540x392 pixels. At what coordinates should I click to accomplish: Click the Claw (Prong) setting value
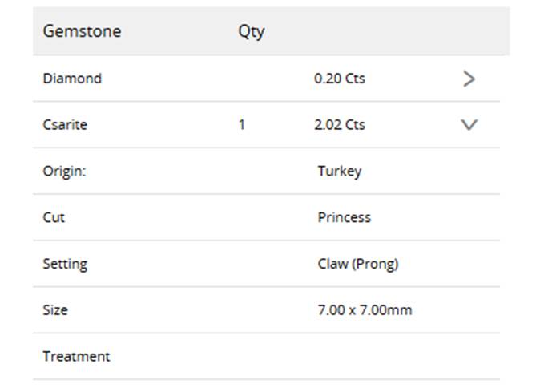(358, 264)
